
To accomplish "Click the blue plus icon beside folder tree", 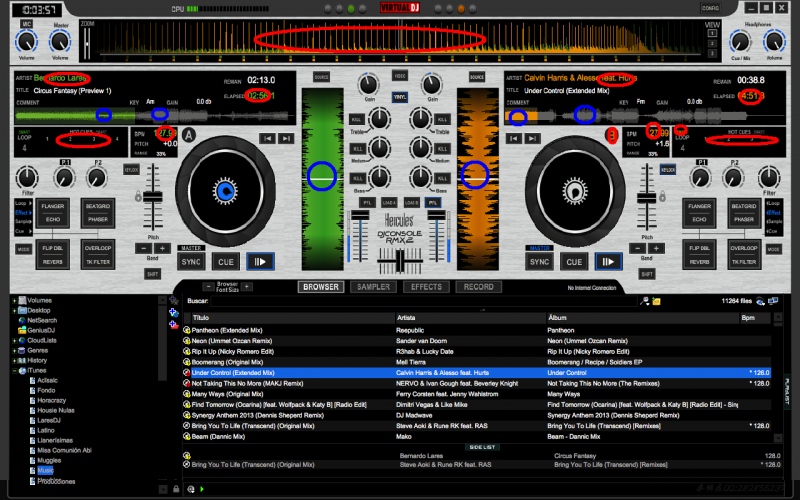I will [173, 312].
